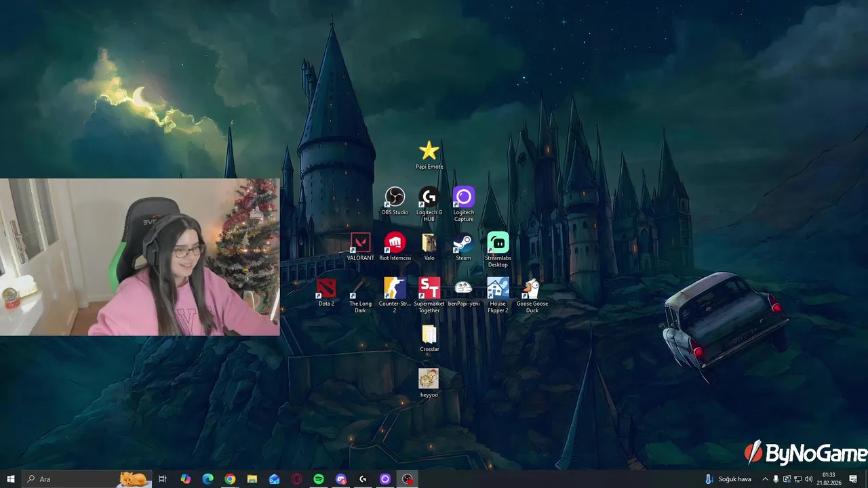Open Logitech G HUB taskbar icon
Viewport: 868px width, 488px height.
(363, 479)
